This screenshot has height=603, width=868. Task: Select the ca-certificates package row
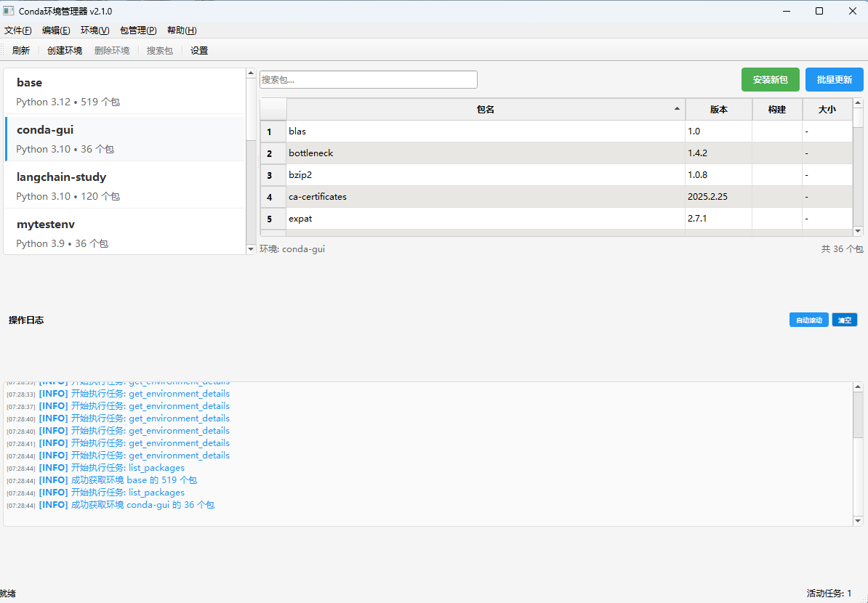[556, 197]
